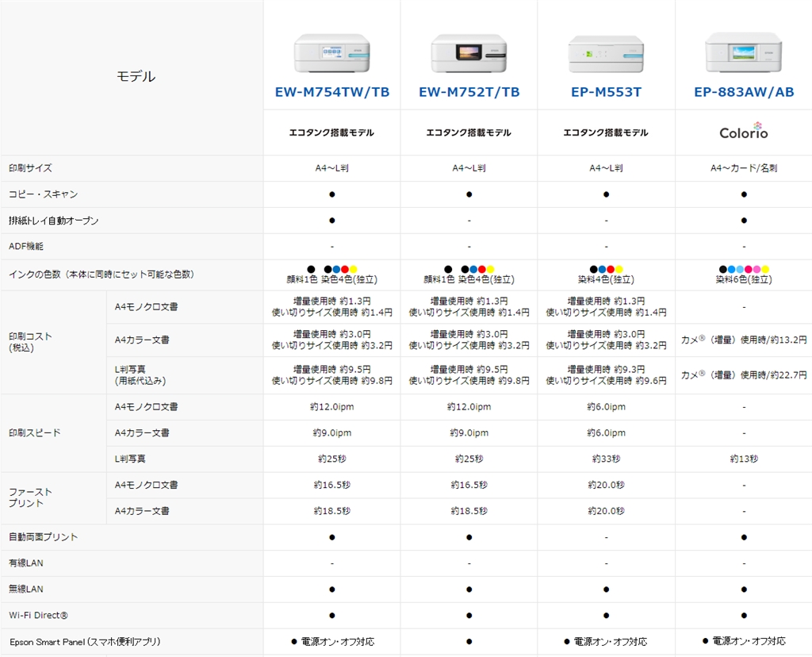Click エコタンク搭載モデル under EP-M553T
812x657 pixels.
[606, 133]
